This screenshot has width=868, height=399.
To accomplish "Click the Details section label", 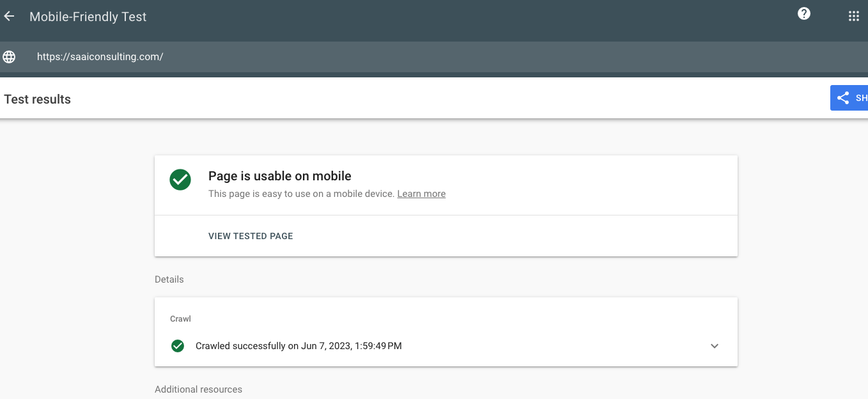I will click(169, 279).
